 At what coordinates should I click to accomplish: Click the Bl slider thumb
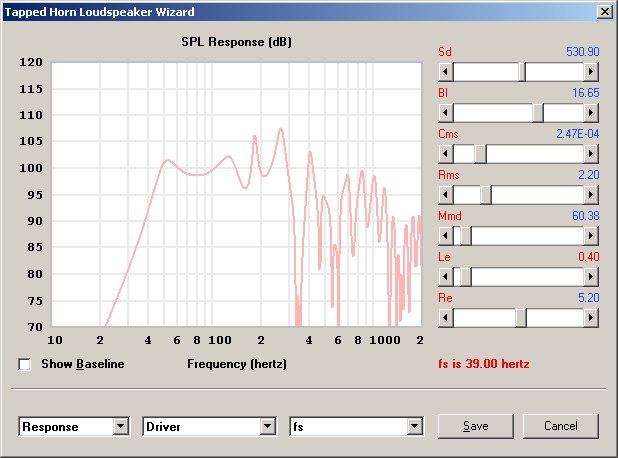tap(538, 113)
